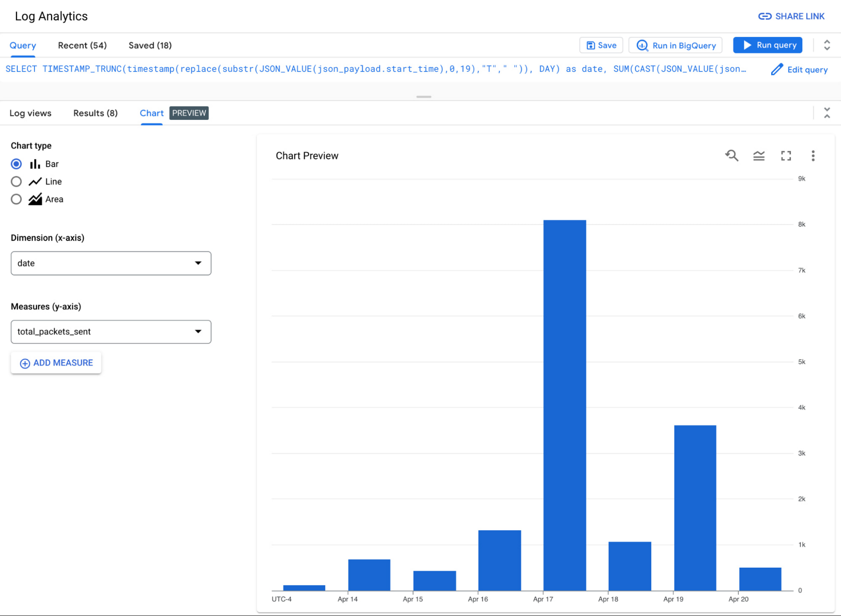Click the Apr 19 bar in chart

click(x=695, y=508)
